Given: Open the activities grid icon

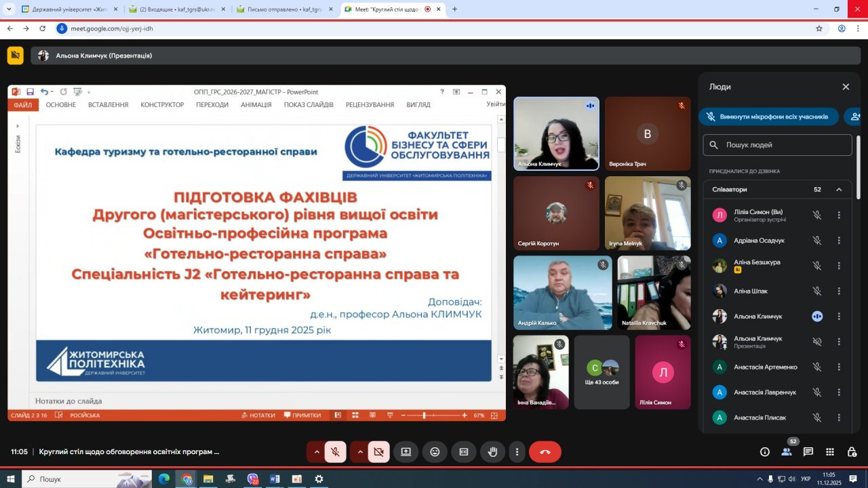Looking at the screenshot, I should point(830,452).
